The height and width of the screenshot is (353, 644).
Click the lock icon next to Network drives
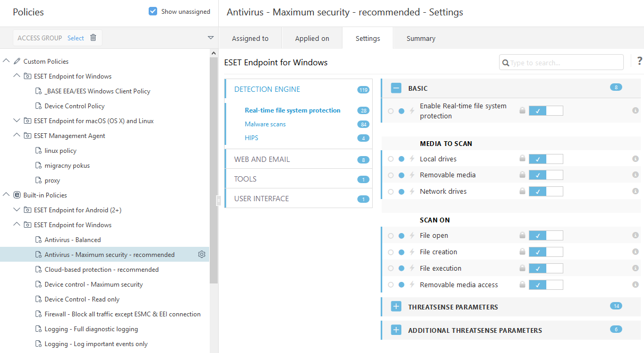(522, 192)
